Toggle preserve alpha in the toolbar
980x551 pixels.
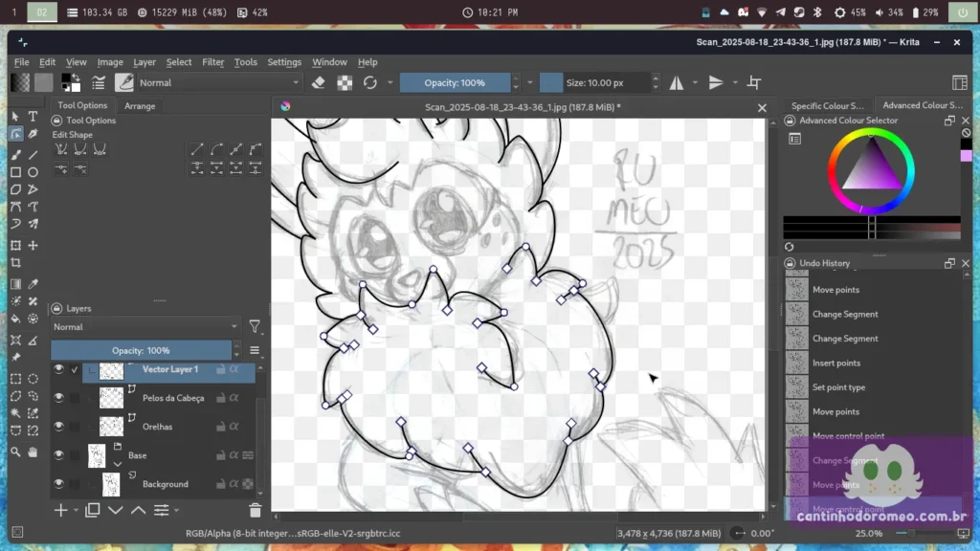tap(345, 82)
